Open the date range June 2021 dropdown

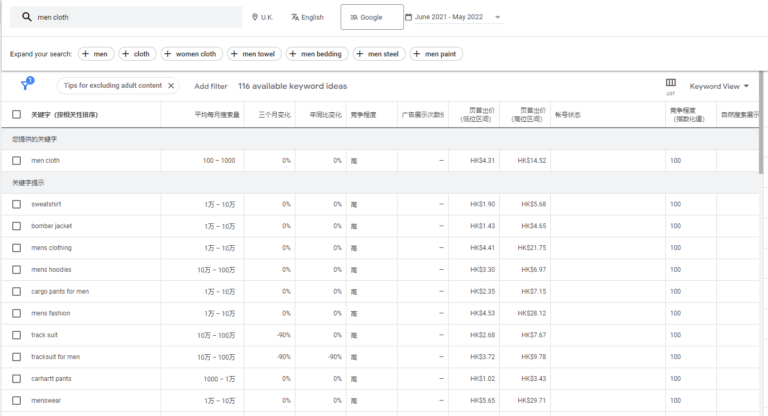pyautogui.click(x=453, y=17)
